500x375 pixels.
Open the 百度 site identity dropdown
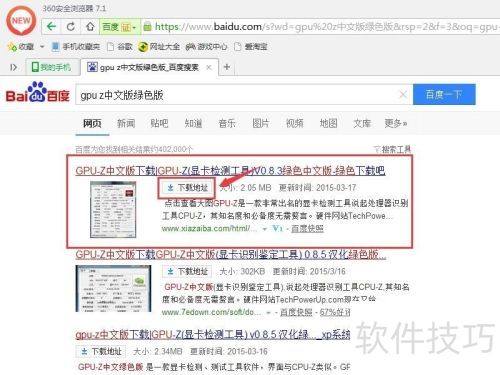point(119,27)
